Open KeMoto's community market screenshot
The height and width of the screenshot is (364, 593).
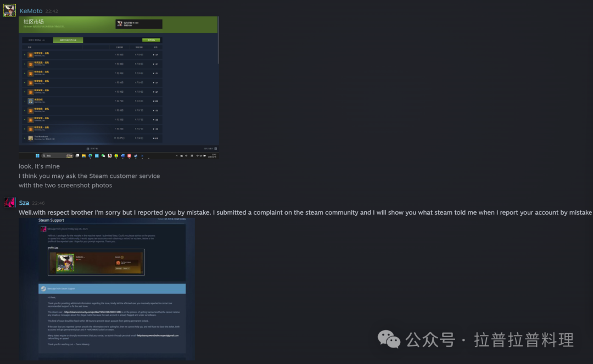click(119, 87)
